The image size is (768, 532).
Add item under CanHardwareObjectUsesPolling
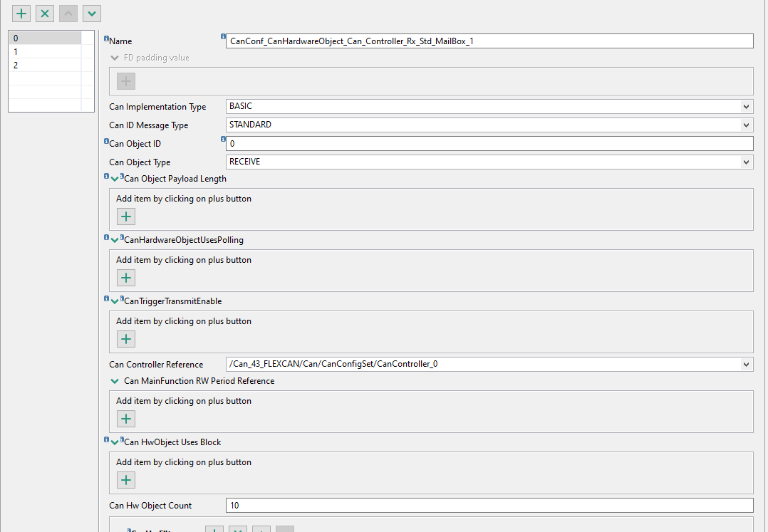point(126,278)
